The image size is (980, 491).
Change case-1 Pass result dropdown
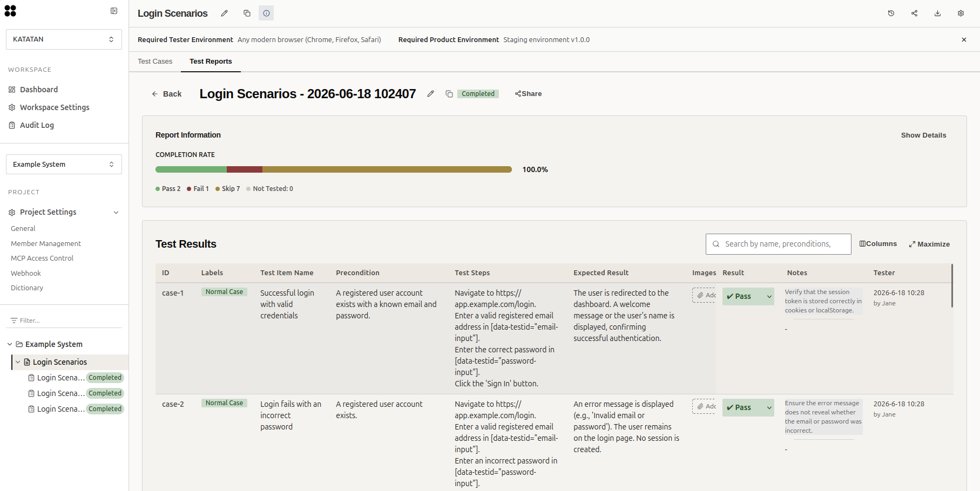[x=748, y=296]
